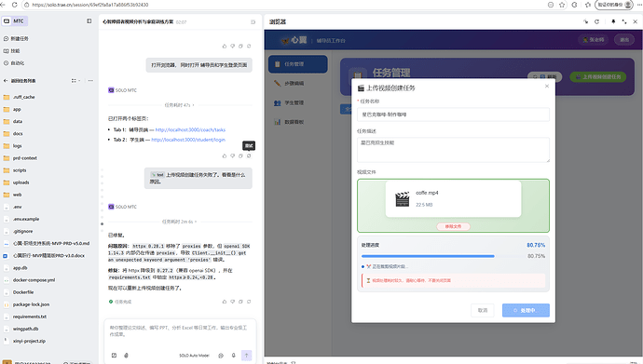This screenshot has width=643, height=364.
Task: Collapse the left sidebar with the panel icon
Action: pos(89,20)
